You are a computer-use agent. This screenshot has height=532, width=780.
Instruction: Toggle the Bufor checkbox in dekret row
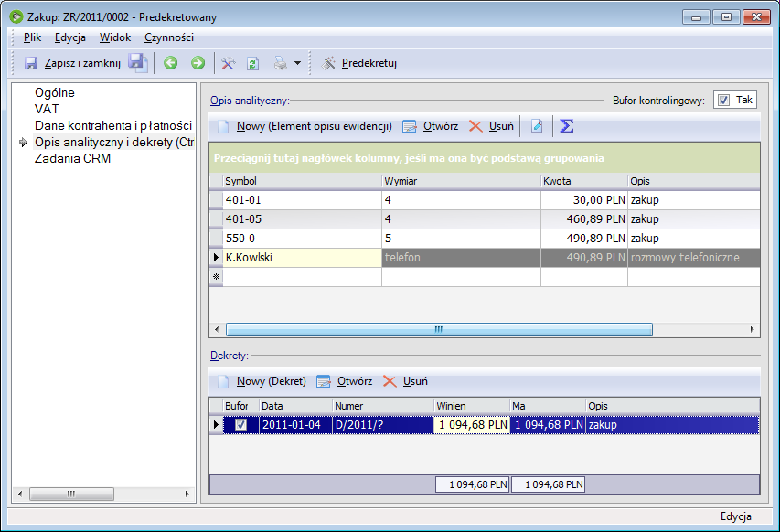coord(240,425)
